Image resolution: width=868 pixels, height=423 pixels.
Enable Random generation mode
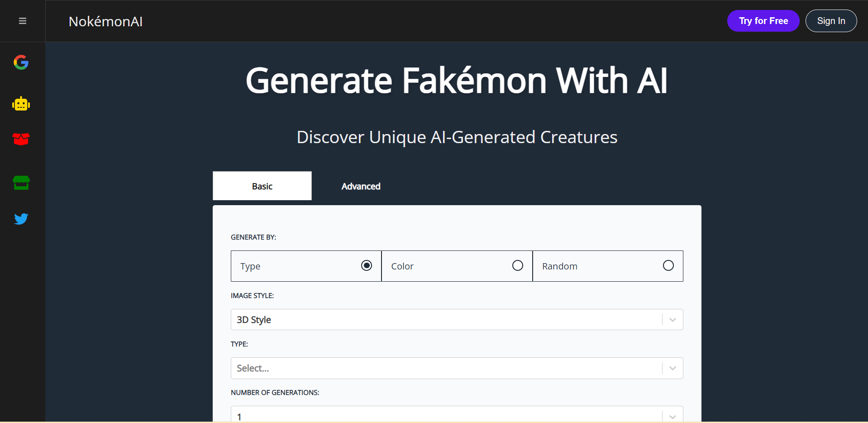coord(668,265)
